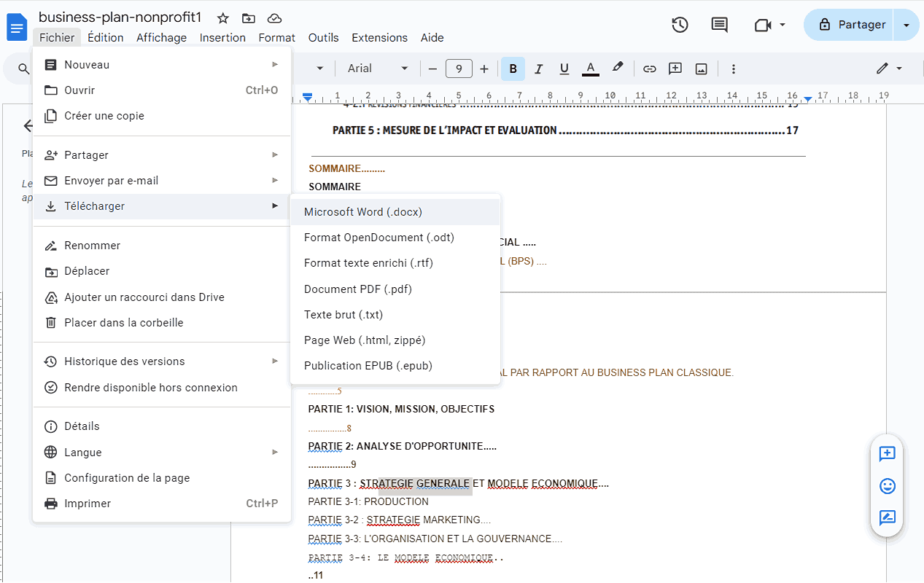Choose Renommer from the menu

162,246
